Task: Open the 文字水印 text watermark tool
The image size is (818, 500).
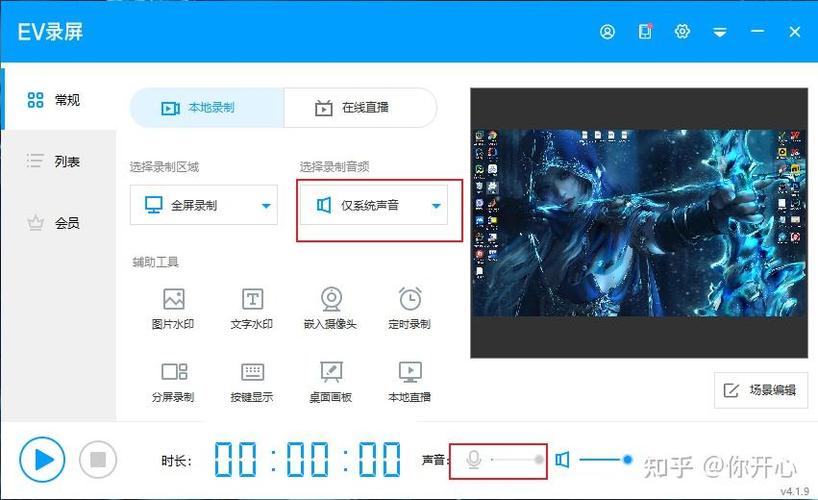Action: [x=252, y=308]
